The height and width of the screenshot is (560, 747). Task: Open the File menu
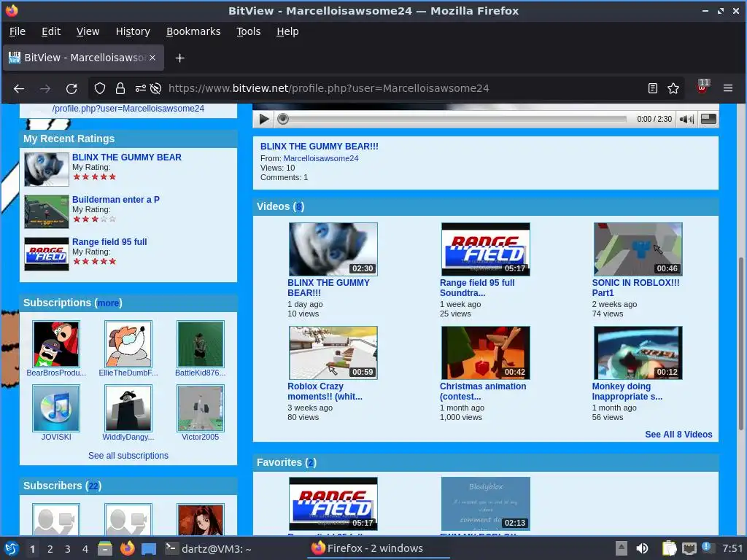click(x=18, y=31)
